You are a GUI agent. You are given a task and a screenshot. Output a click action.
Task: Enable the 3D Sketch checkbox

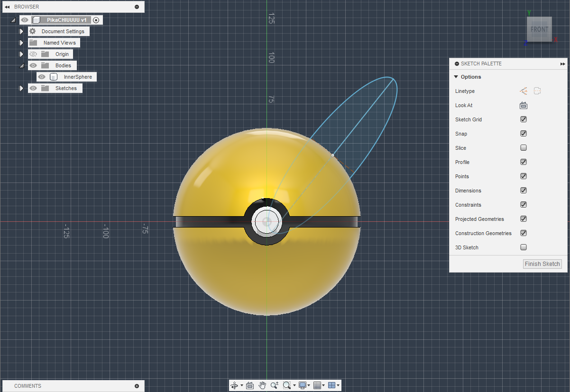(524, 247)
